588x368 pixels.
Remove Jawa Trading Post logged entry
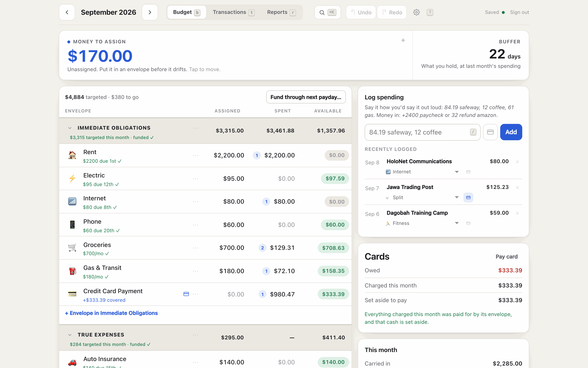tap(517, 187)
